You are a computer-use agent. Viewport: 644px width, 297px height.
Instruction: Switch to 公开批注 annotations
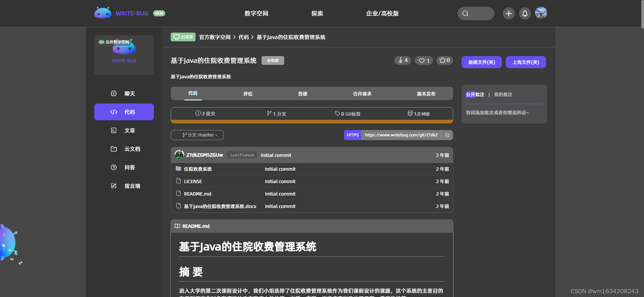pos(475,94)
